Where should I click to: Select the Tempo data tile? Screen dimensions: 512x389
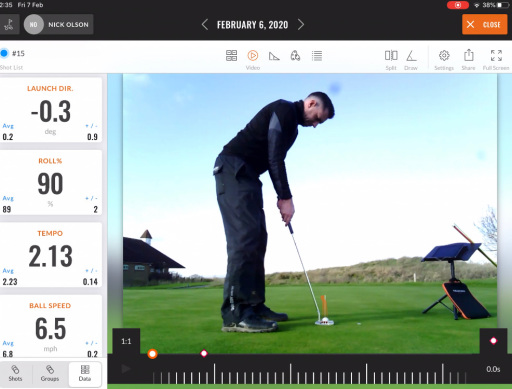click(x=50, y=255)
